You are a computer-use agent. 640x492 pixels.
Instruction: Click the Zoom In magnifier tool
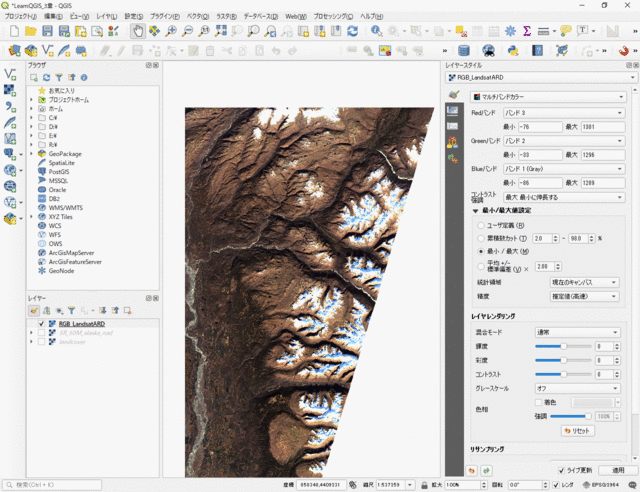pos(171,31)
